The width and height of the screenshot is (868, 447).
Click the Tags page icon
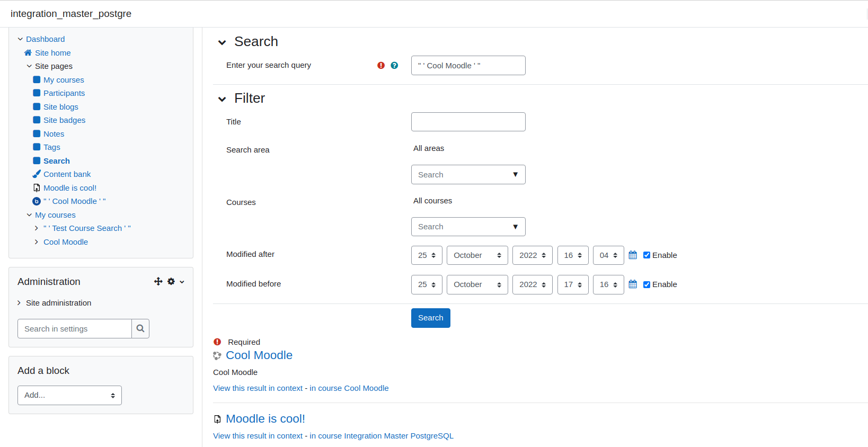click(x=37, y=147)
